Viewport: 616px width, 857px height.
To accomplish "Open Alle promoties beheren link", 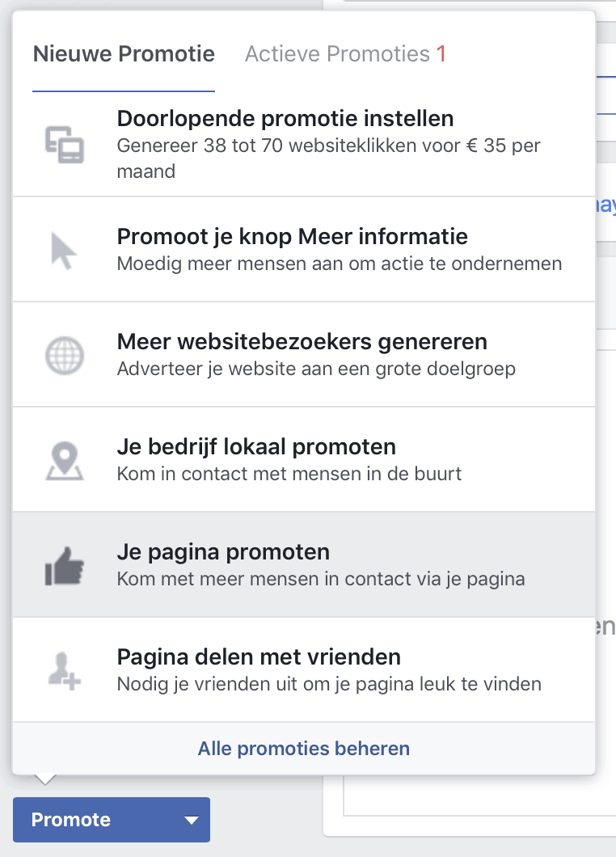I will click(x=304, y=748).
